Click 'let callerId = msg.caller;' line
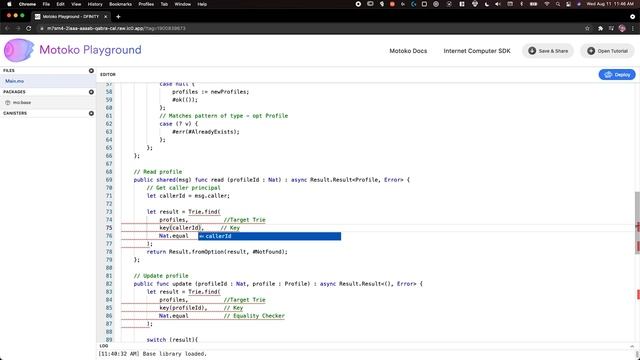This screenshot has height=360, width=640. [188, 196]
